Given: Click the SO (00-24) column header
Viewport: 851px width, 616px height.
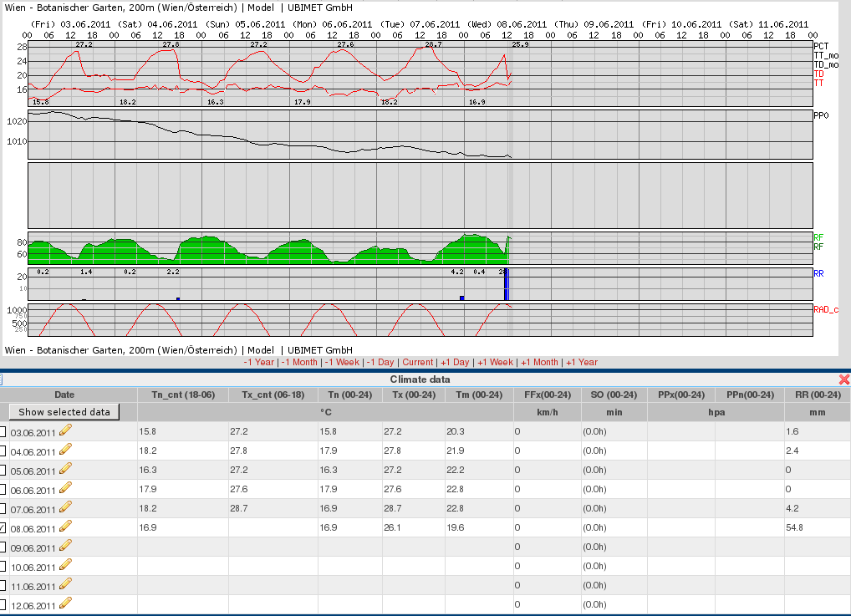Looking at the screenshot, I should (614, 395).
